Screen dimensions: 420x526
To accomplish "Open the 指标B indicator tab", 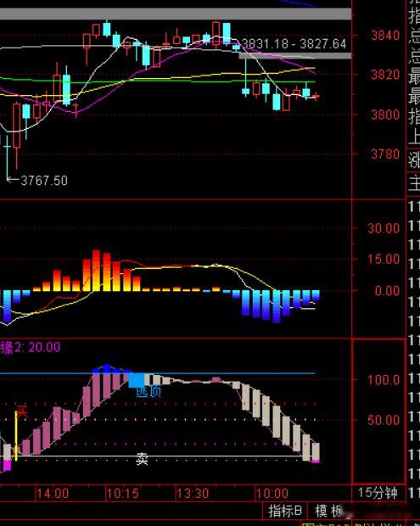I will pos(285,511).
